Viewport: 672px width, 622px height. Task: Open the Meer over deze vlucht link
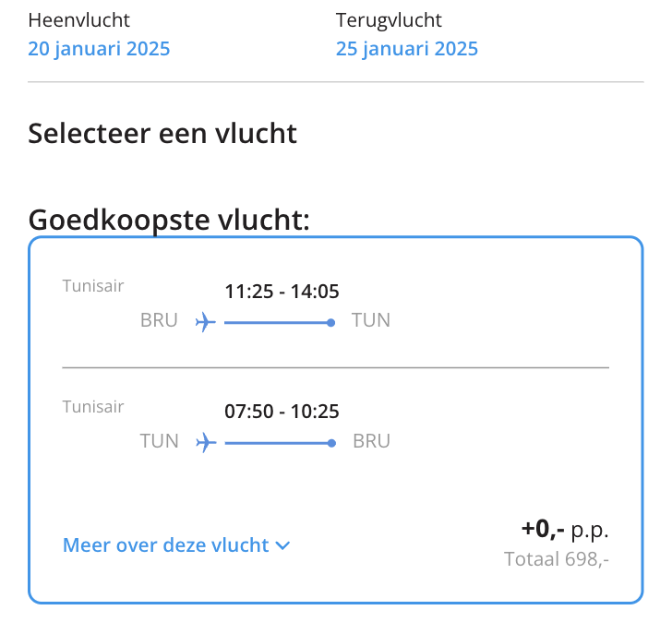click(166, 545)
